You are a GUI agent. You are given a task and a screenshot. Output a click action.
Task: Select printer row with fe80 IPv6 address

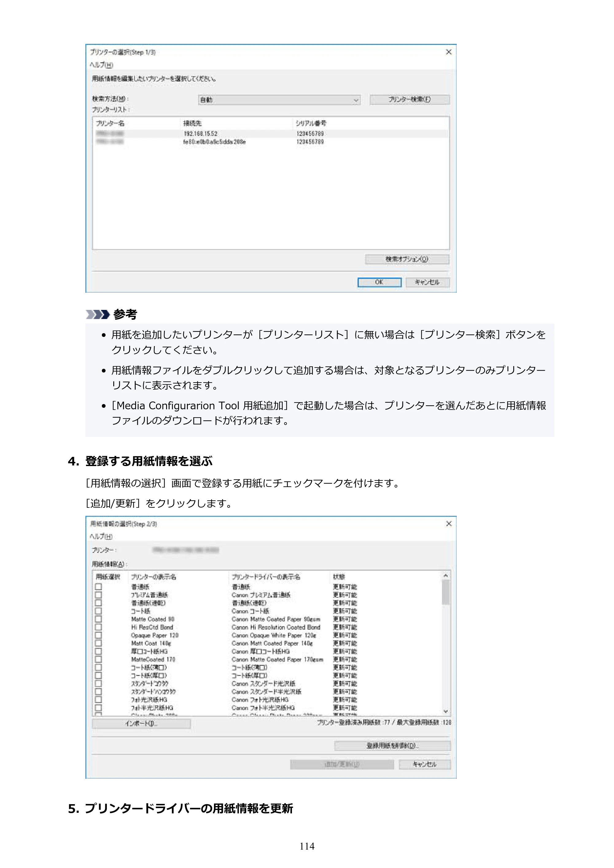click(271, 142)
